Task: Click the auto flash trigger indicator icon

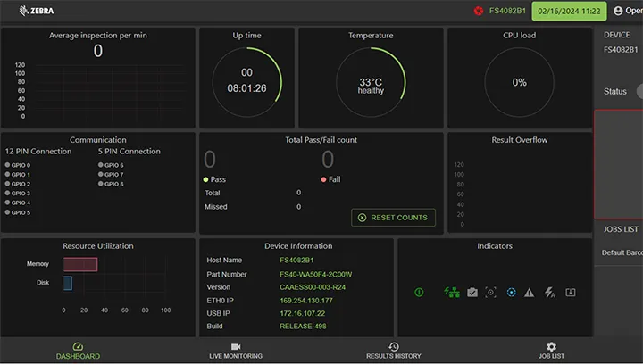Action: click(550, 292)
